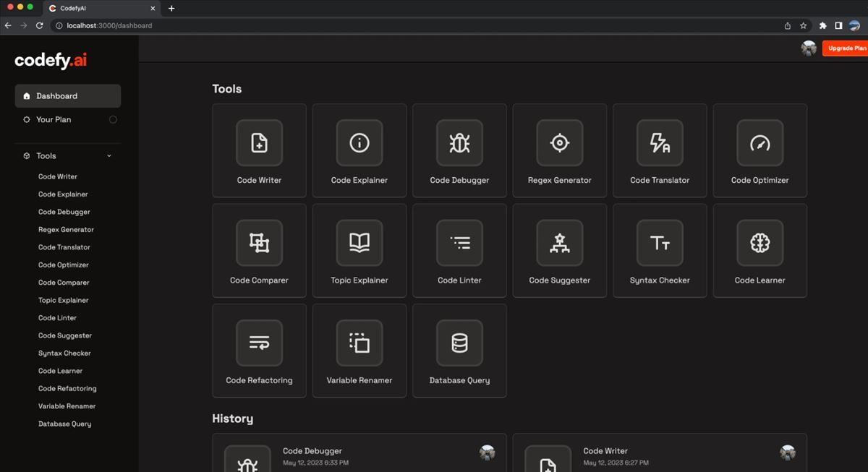Open the Regex Generator target icon

click(559, 143)
